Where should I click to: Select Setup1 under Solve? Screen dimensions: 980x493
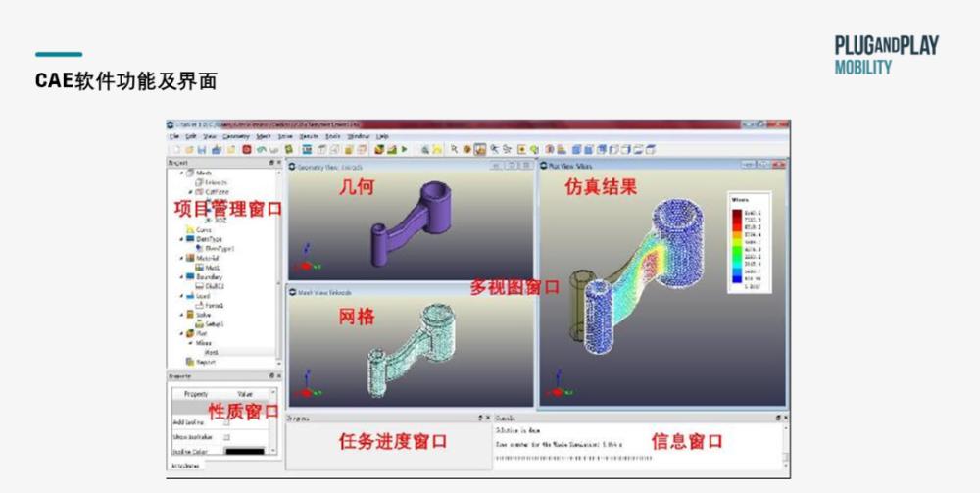(215, 324)
